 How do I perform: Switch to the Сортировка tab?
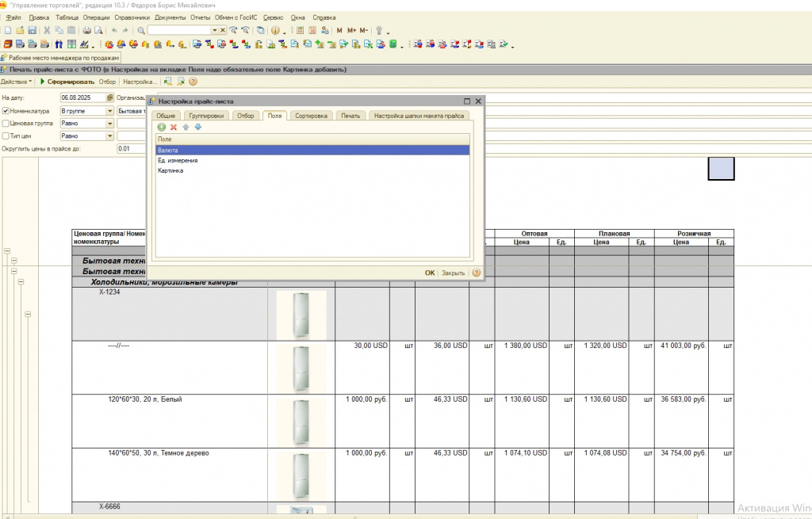click(310, 116)
